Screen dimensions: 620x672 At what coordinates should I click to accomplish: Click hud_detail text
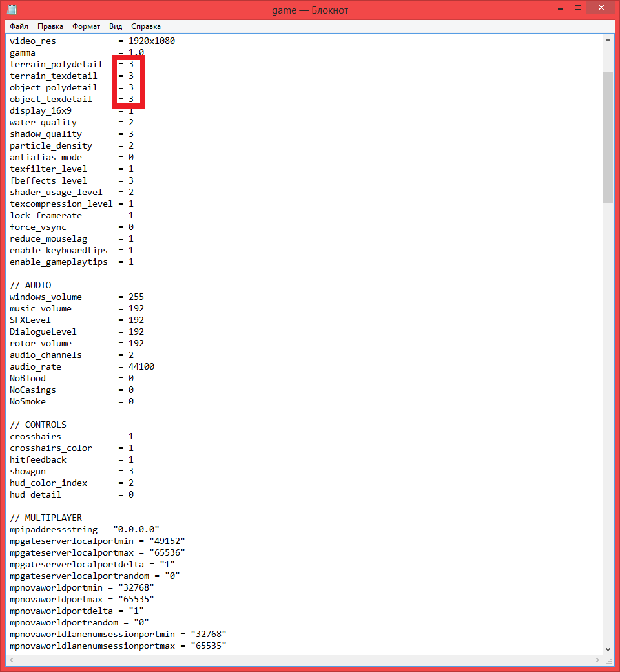(36, 494)
